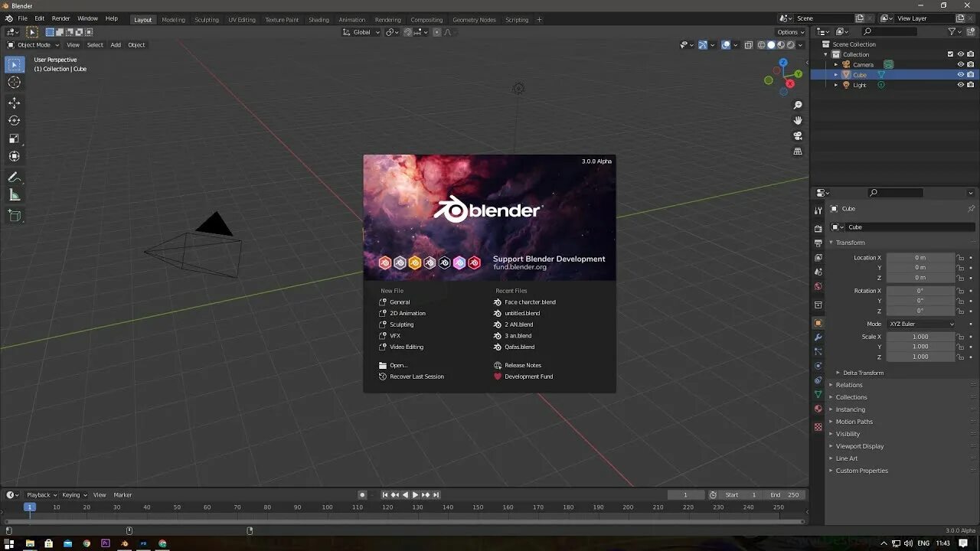980x551 pixels.
Task: Lock Location X with padlock
Action: click(961, 258)
